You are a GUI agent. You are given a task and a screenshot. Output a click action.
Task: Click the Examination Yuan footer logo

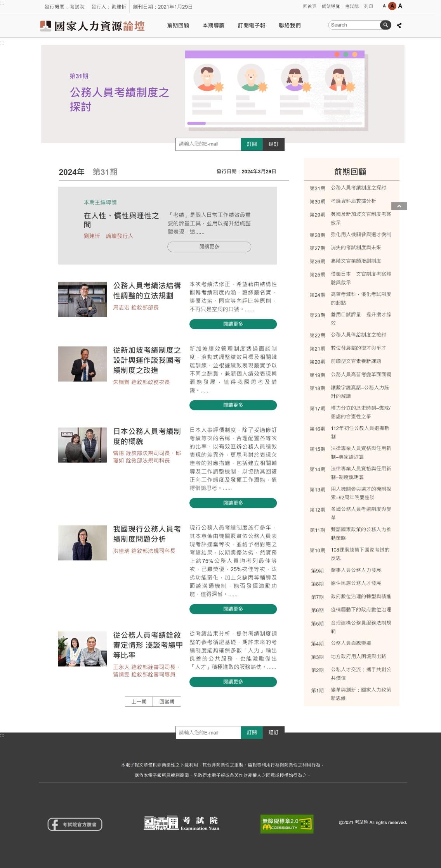tap(181, 823)
